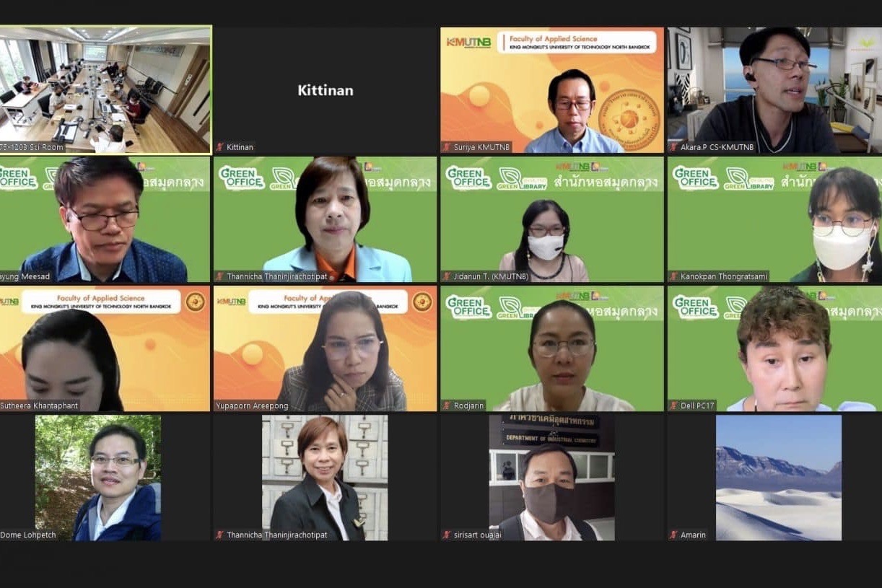Viewport: 882px width, 588px height.
Task: Click sirisart ouajai's masked profile photo
Action: tap(552, 478)
